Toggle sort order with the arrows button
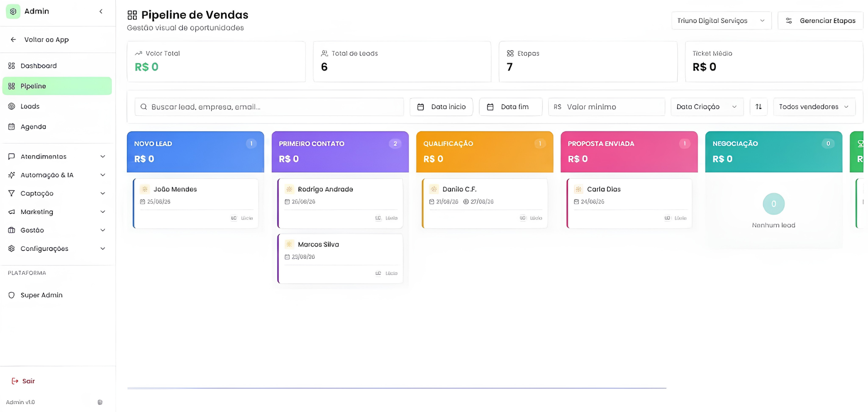868x412 pixels. pyautogui.click(x=759, y=107)
